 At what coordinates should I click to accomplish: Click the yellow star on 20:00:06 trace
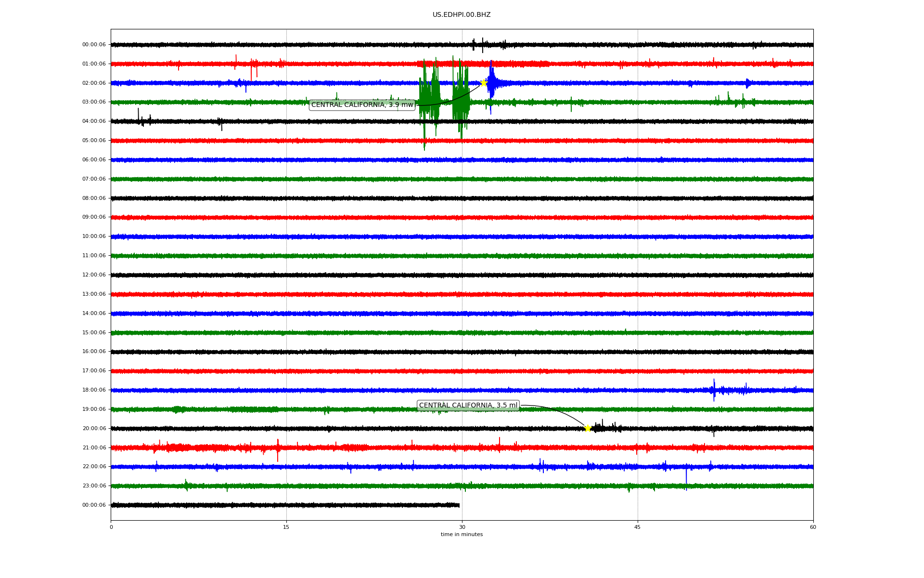click(x=588, y=428)
